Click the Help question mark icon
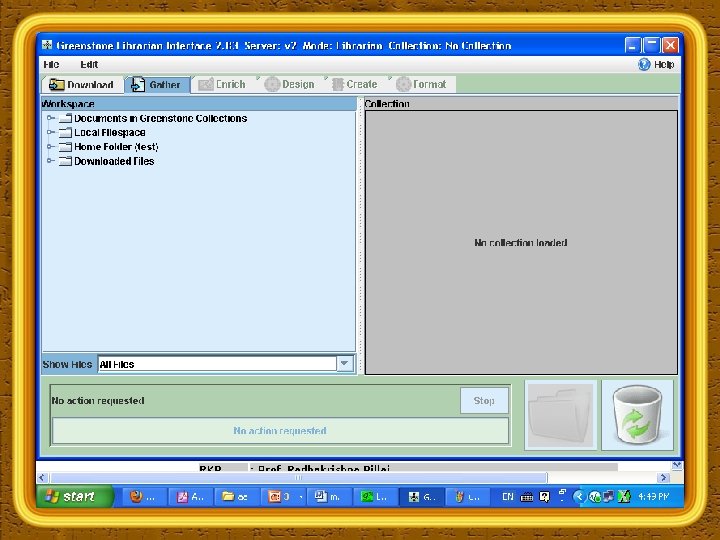Image resolution: width=720 pixels, height=540 pixels. (644, 64)
